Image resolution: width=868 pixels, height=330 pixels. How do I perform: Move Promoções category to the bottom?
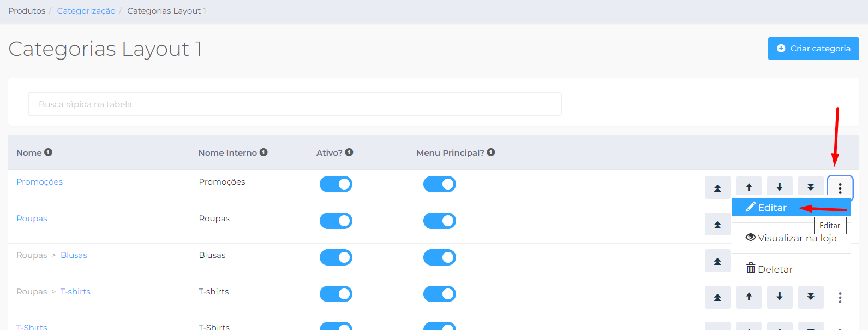[x=811, y=186]
